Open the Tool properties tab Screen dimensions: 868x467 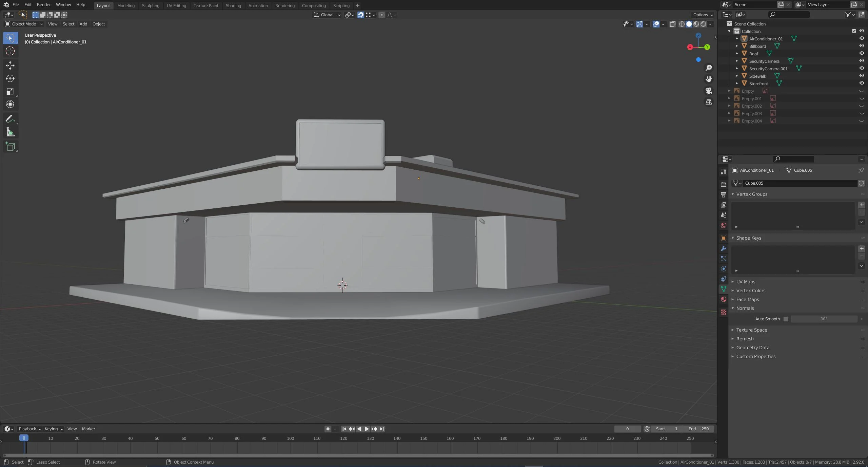(x=724, y=171)
